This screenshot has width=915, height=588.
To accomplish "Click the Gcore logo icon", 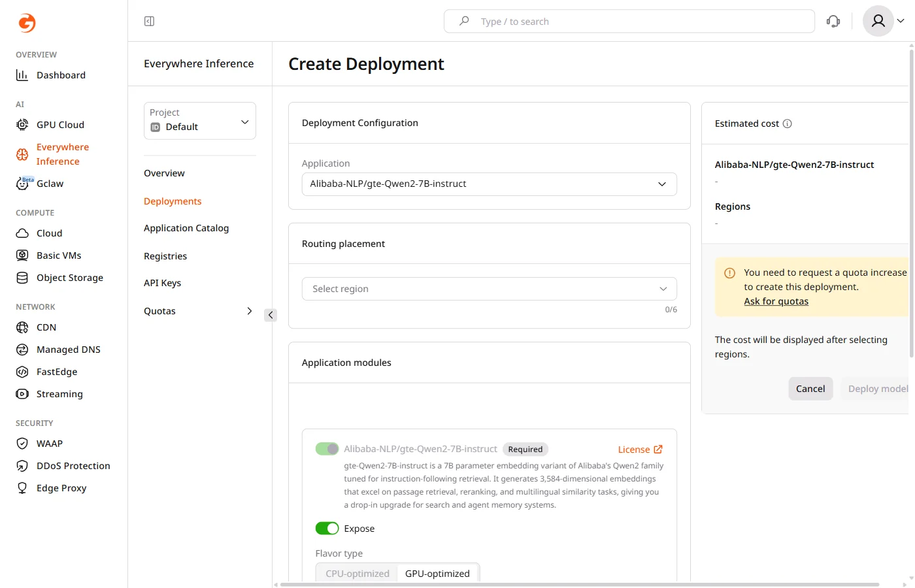I will tap(27, 23).
